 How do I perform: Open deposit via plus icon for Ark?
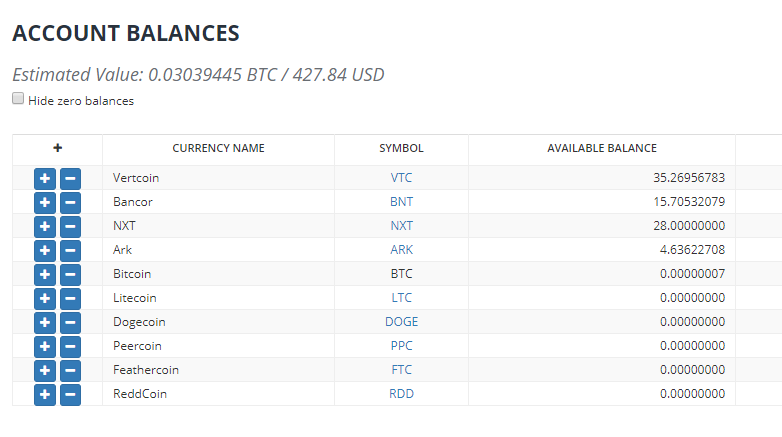(x=45, y=250)
